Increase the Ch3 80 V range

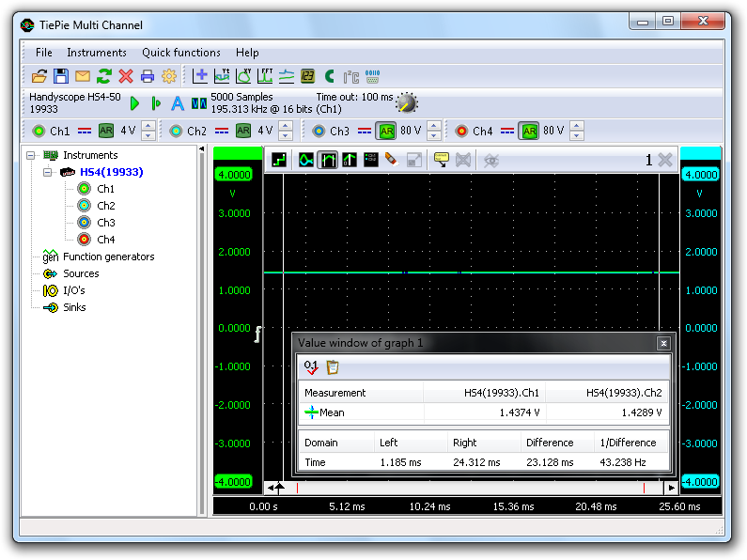click(433, 126)
